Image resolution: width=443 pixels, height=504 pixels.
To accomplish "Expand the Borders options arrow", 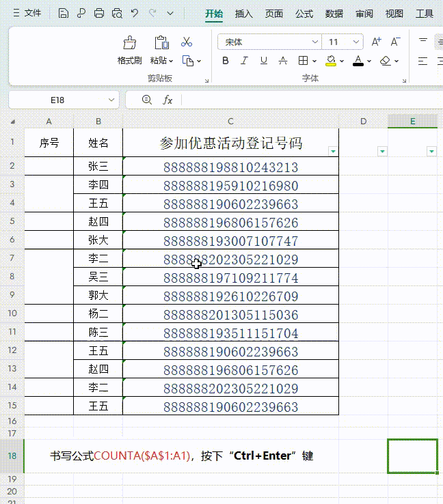I will point(314,61).
